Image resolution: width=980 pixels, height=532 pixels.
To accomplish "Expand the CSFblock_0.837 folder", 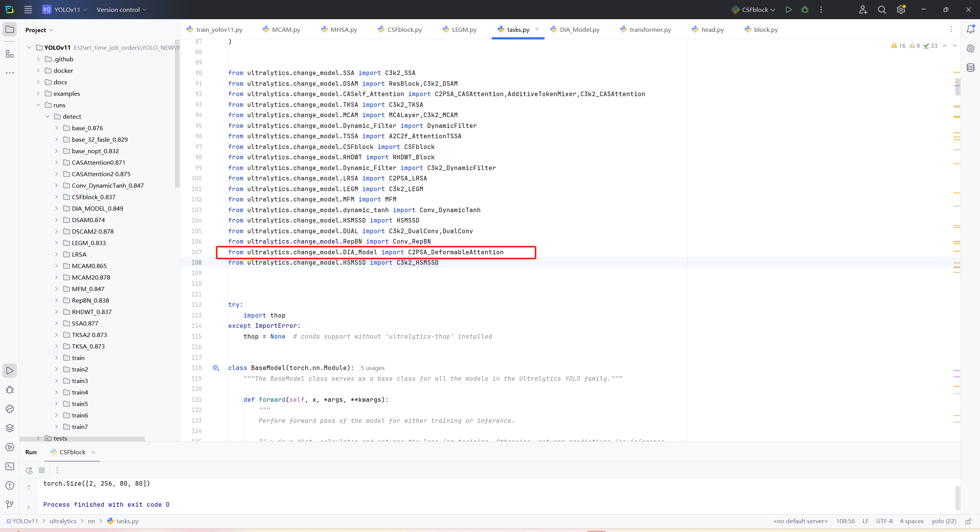I will [x=57, y=197].
